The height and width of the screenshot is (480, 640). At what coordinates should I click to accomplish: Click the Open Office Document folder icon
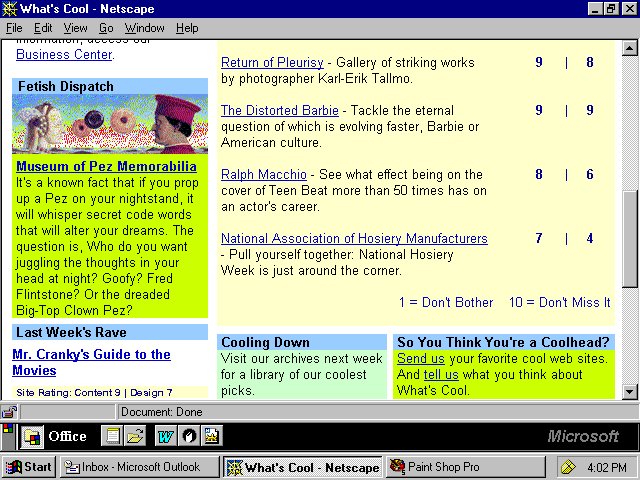tap(135, 436)
